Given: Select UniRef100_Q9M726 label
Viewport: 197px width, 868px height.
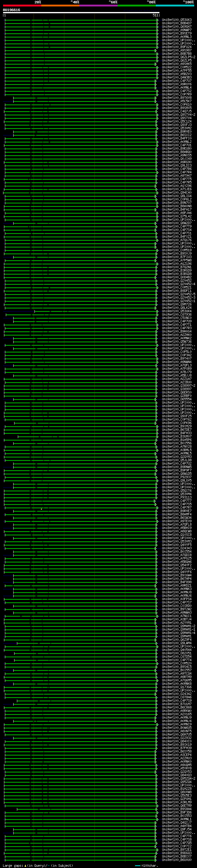Looking at the screenshot, I should click(177, 304).
